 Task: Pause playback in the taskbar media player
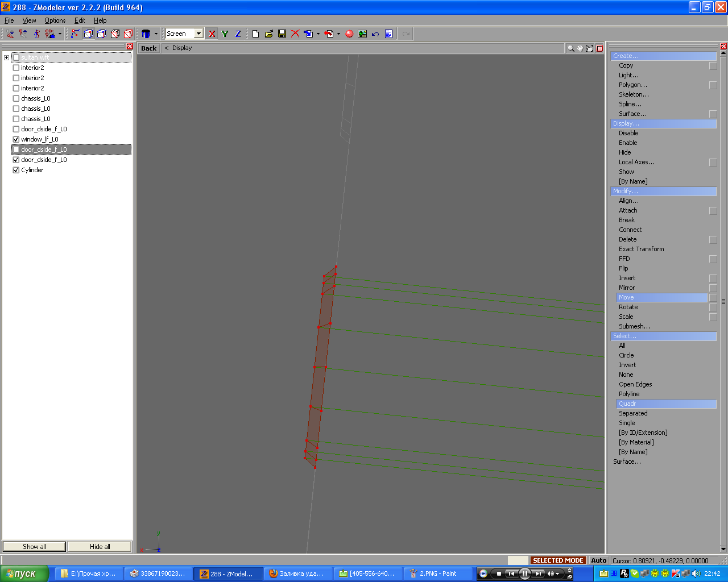pyautogui.click(x=524, y=573)
